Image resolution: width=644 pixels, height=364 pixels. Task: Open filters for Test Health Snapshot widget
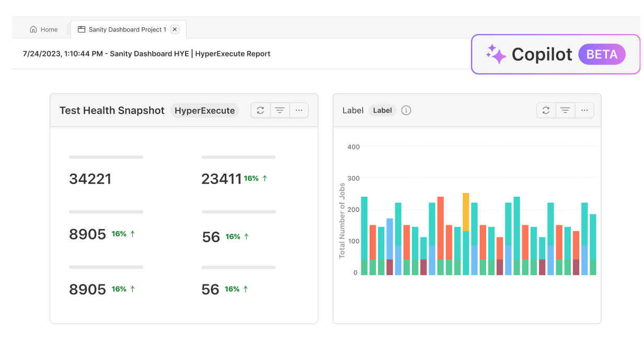(280, 110)
